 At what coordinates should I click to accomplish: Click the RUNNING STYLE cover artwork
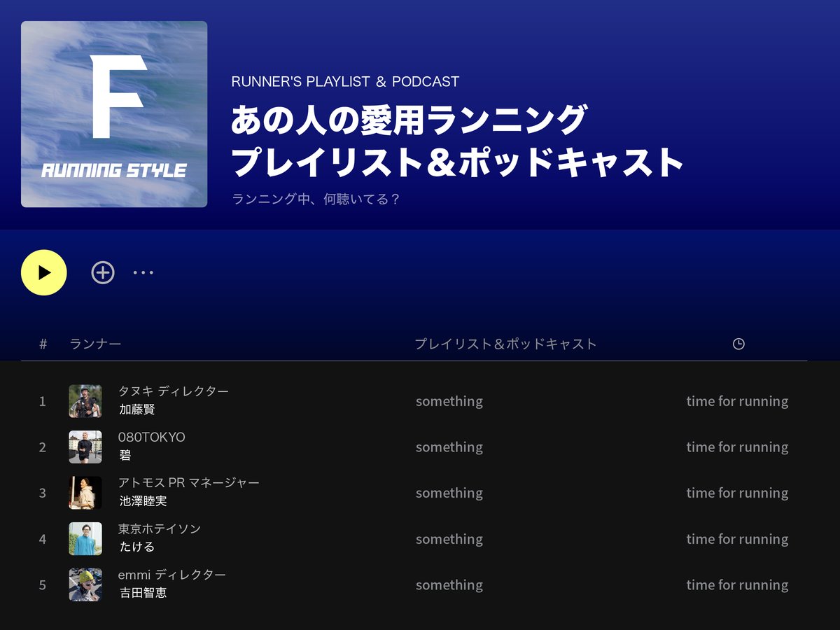point(114,114)
